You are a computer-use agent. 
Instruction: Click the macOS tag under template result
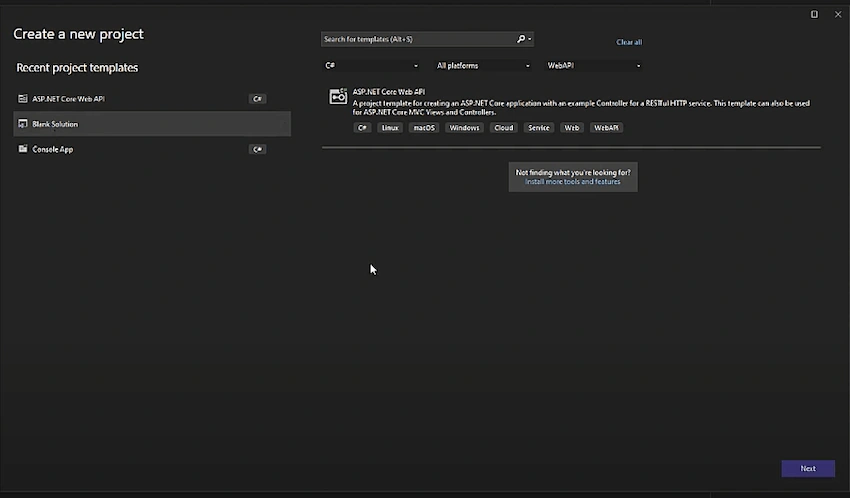click(424, 128)
